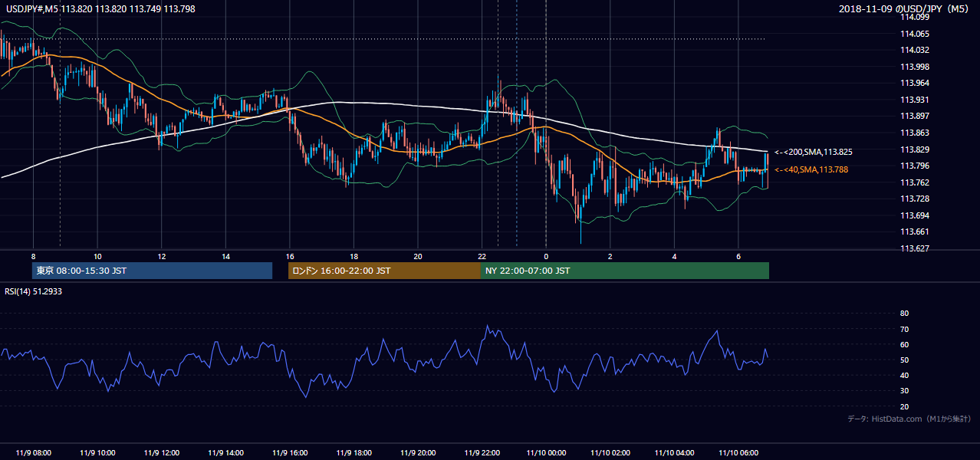The image size is (980, 460).
Task: Click the 11/10 04:00 time axis label
Action: coord(674,453)
